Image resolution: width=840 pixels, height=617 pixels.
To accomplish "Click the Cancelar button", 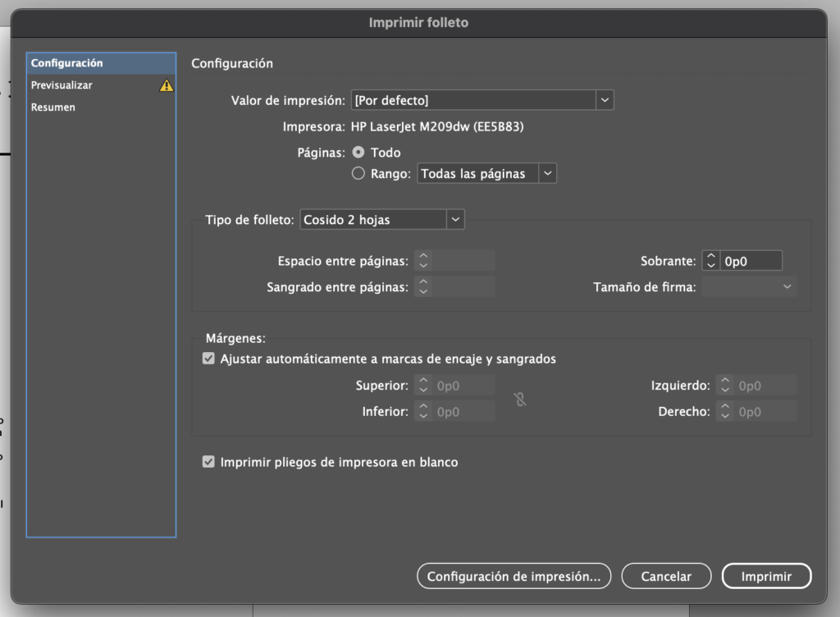I will [x=666, y=576].
